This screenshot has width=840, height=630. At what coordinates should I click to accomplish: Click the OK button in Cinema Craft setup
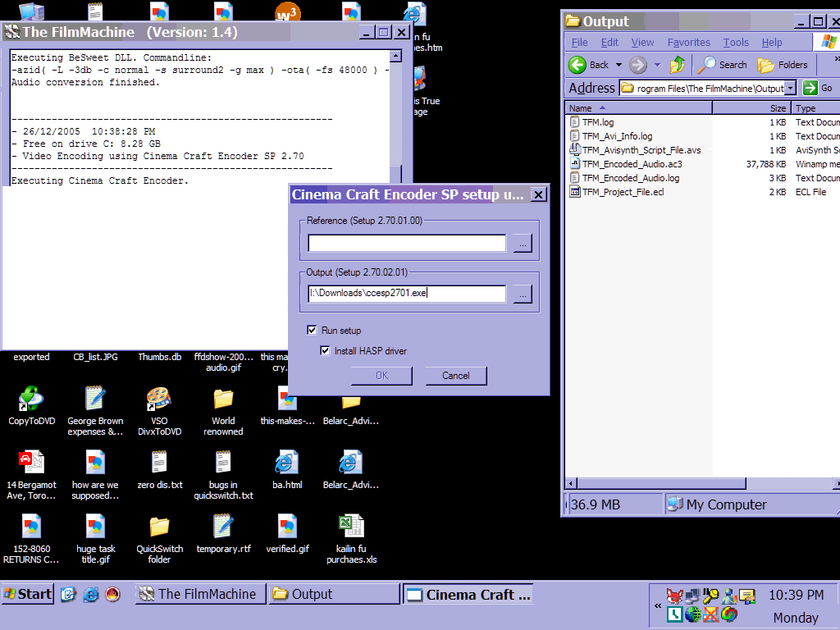381,376
